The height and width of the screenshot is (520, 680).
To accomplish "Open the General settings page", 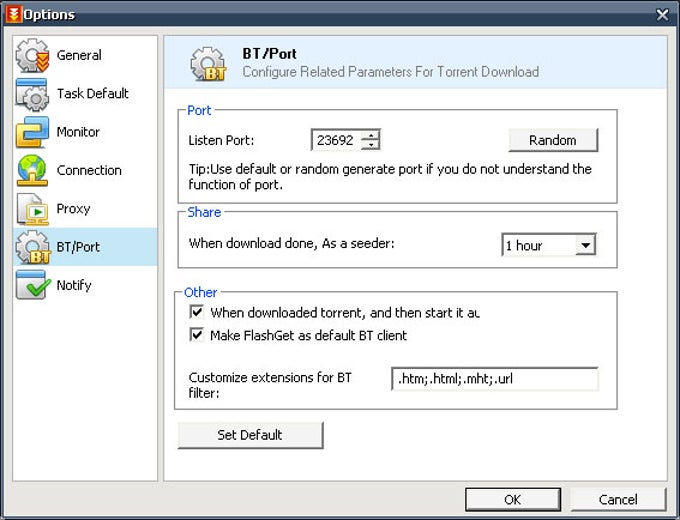I will click(x=85, y=55).
